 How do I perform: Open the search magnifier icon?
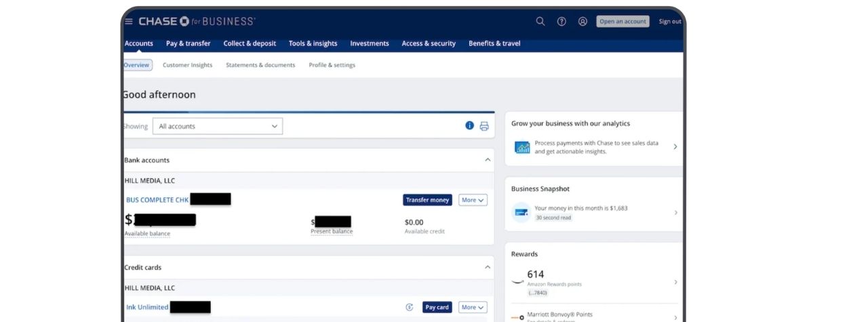click(540, 21)
